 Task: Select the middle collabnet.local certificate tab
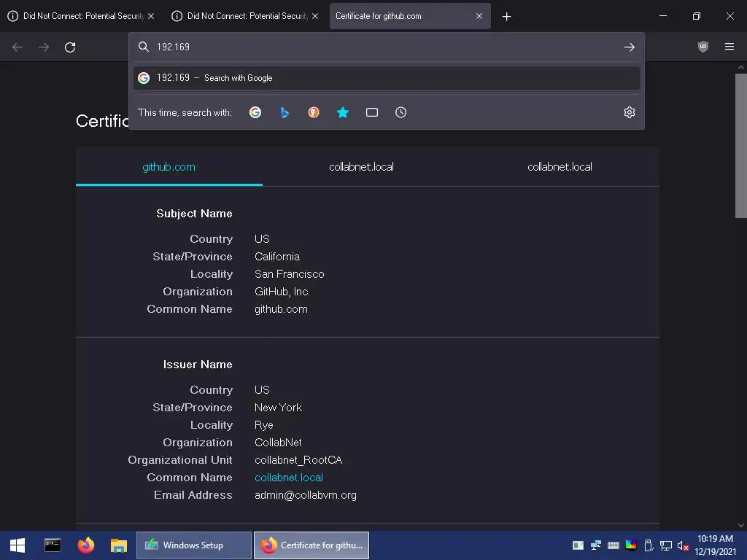pos(362,167)
